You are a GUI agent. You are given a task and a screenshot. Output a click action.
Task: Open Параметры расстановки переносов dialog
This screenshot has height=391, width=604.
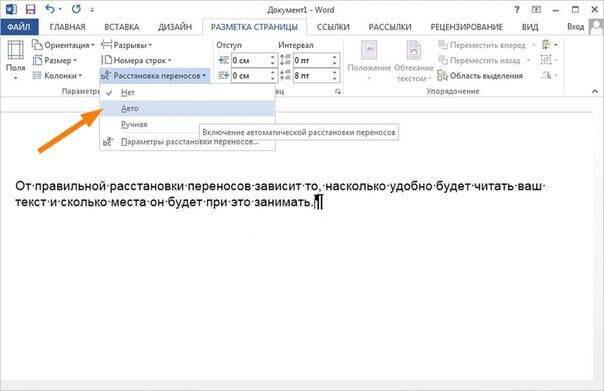point(187,142)
